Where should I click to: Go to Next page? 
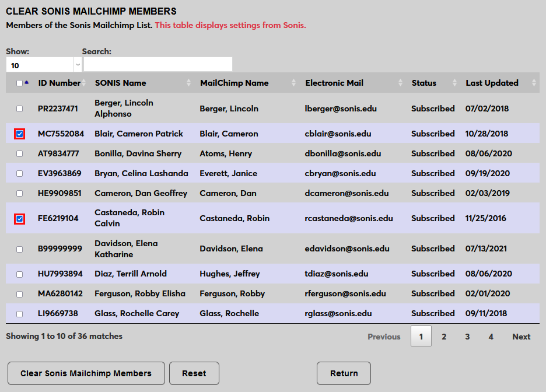tap(521, 337)
